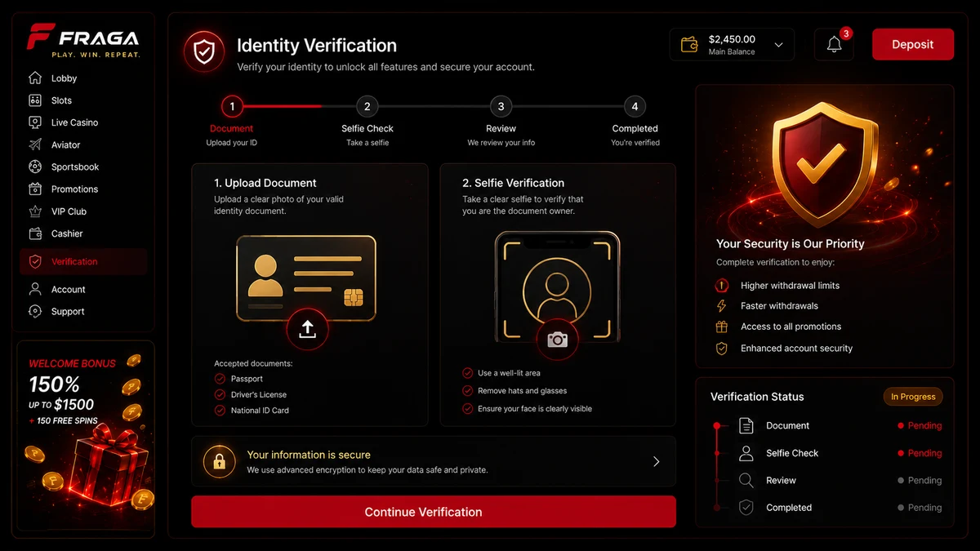Click the Support headset icon
The height and width of the screenshot is (551, 980).
(35, 311)
